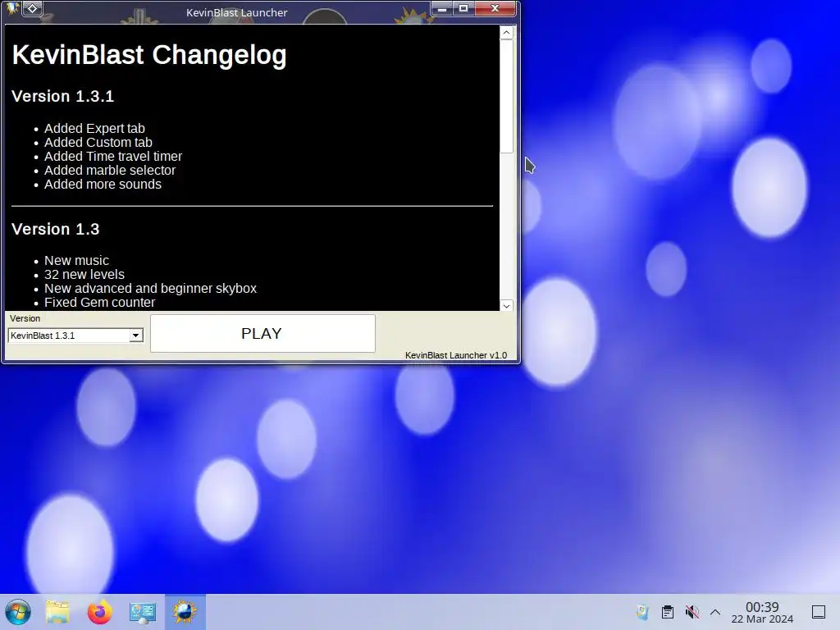The height and width of the screenshot is (630, 840).
Task: Maximize the KevinBlast Launcher window
Action: point(463,8)
